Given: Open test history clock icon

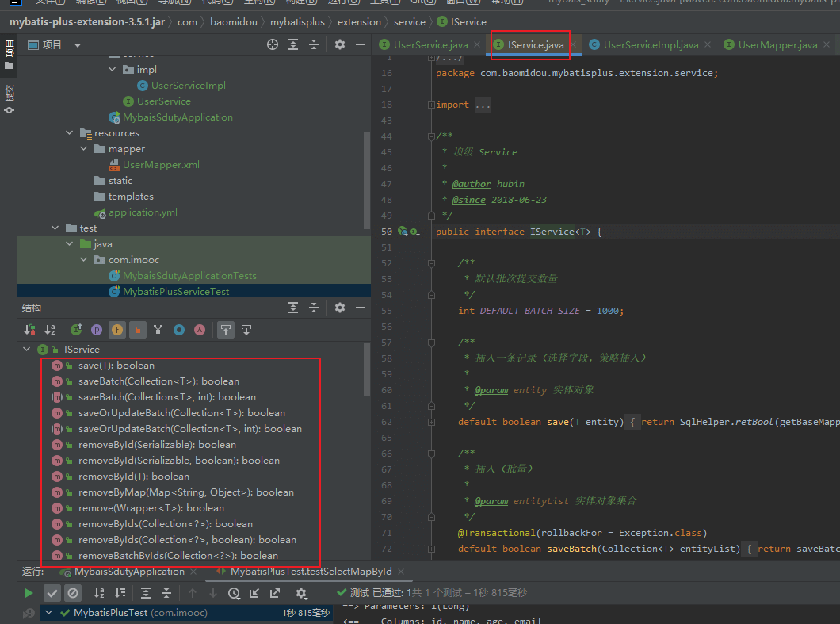Looking at the screenshot, I should point(234,593).
